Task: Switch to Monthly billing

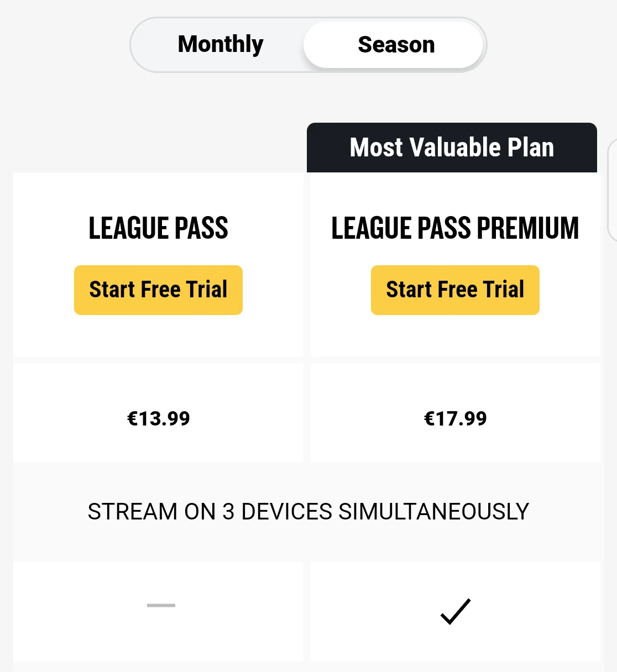Action: pyautogui.click(x=221, y=44)
